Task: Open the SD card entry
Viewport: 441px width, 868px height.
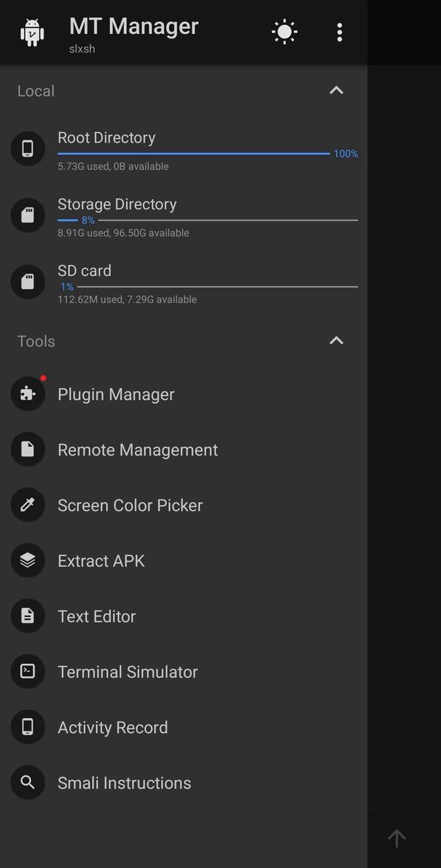Action: point(84,270)
